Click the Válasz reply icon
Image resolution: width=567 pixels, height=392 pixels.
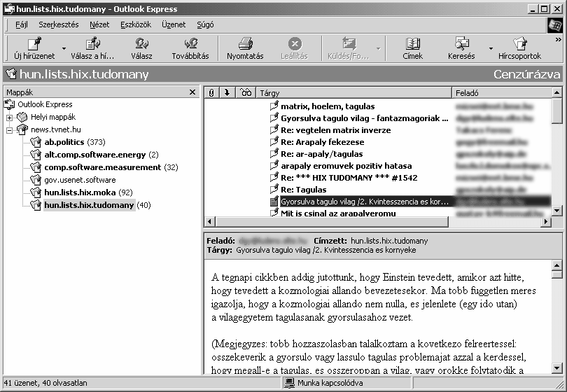141,44
